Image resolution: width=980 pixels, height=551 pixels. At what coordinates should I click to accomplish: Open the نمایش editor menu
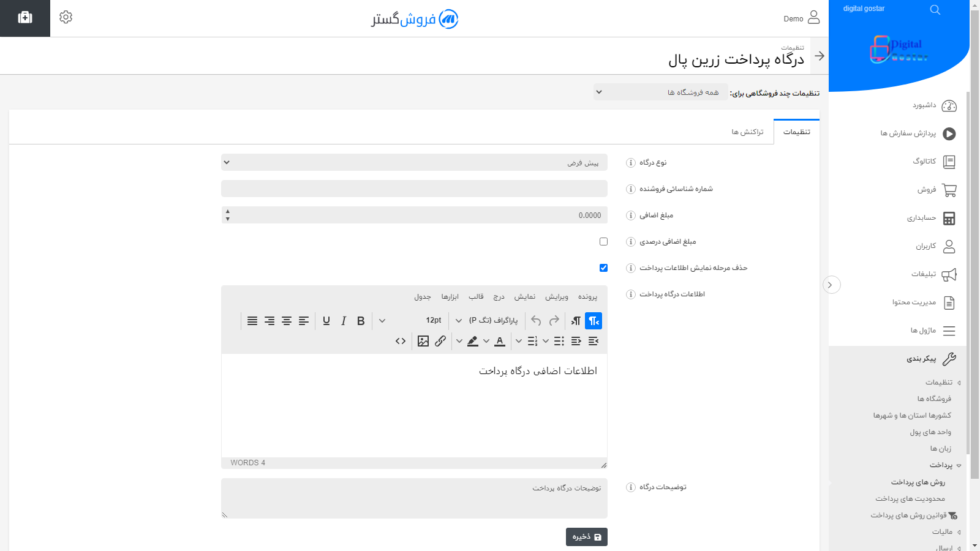[x=524, y=297]
